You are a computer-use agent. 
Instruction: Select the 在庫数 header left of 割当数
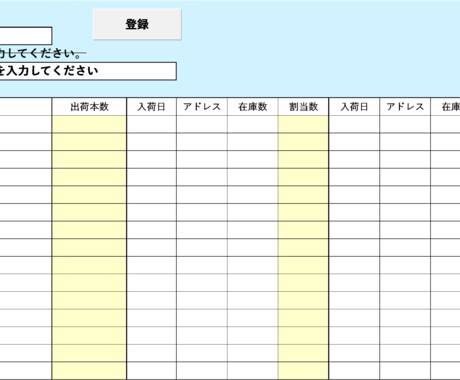pyautogui.click(x=253, y=107)
